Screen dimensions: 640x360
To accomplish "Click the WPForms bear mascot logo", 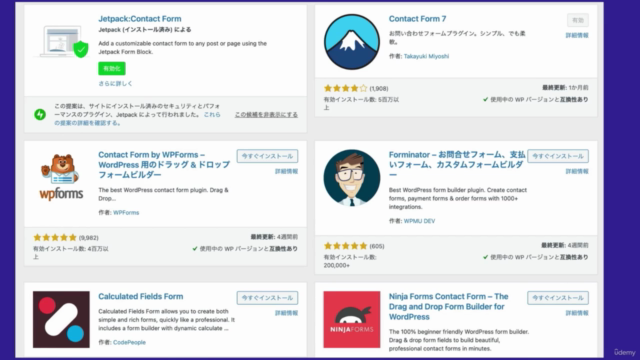I will click(x=61, y=177).
